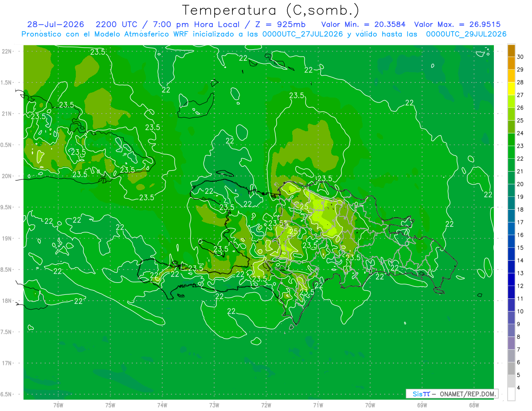The image size is (532, 411).
Task: Click the title 'Temperatura (C,somb.)'
Action: tap(271, 10)
